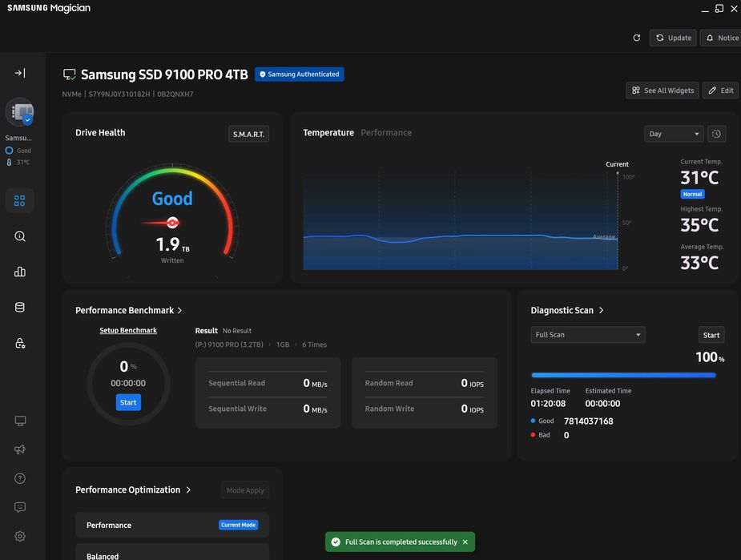Select the Samsung drive thumbnail in sidebar

click(20, 112)
